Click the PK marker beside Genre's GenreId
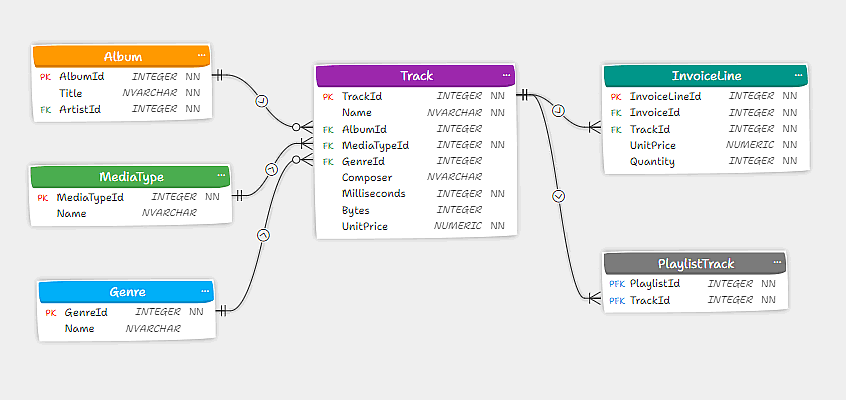 click(x=51, y=313)
